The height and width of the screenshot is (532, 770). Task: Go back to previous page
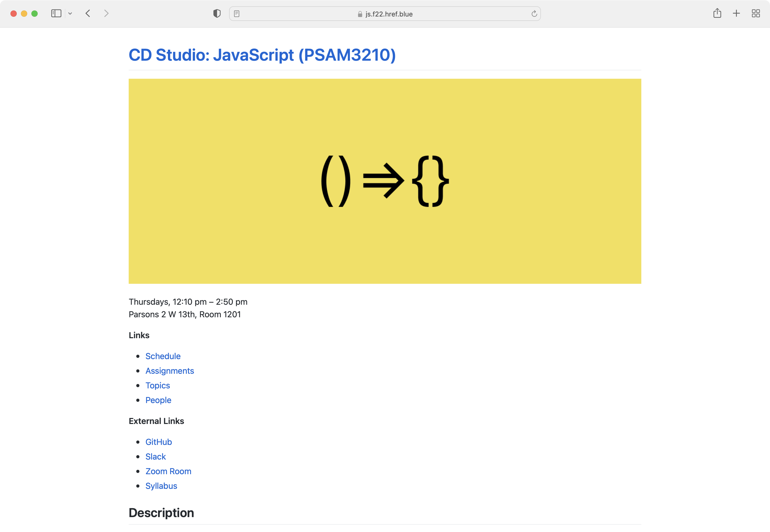click(88, 14)
